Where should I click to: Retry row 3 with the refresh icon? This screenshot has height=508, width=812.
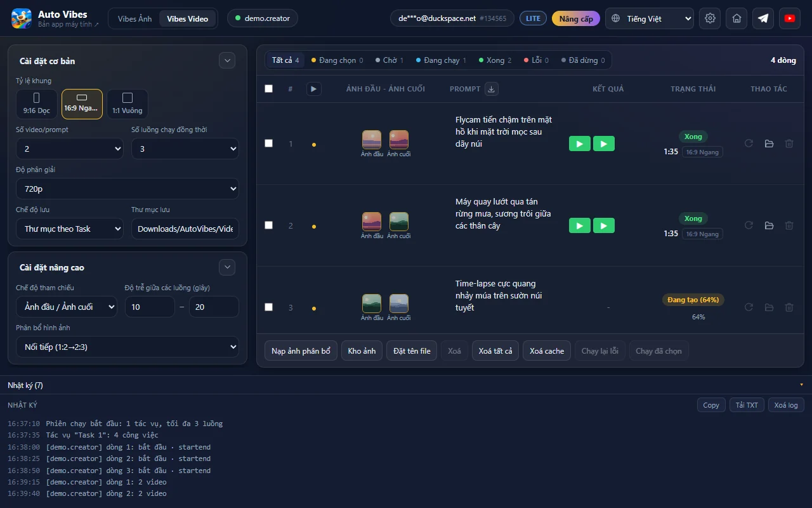pos(749,307)
